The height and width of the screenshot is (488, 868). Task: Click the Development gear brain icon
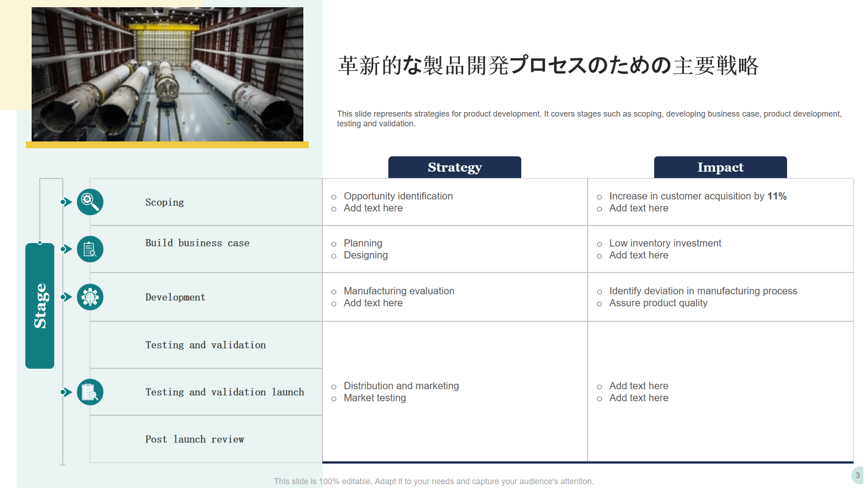tap(90, 297)
